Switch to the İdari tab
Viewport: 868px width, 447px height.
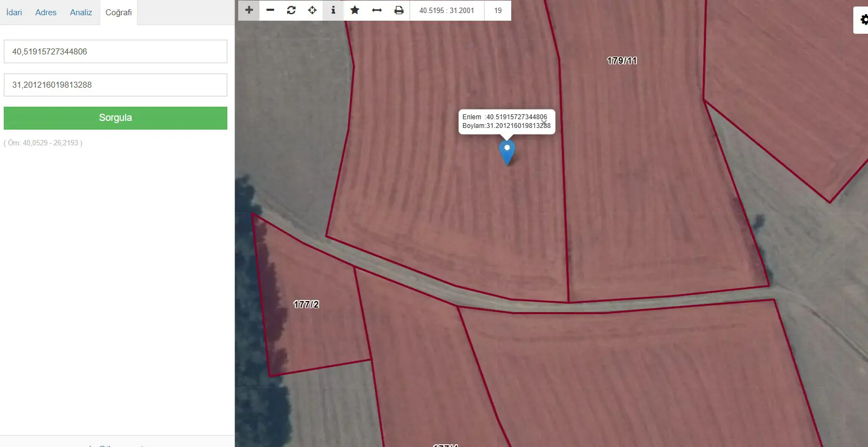click(x=14, y=13)
